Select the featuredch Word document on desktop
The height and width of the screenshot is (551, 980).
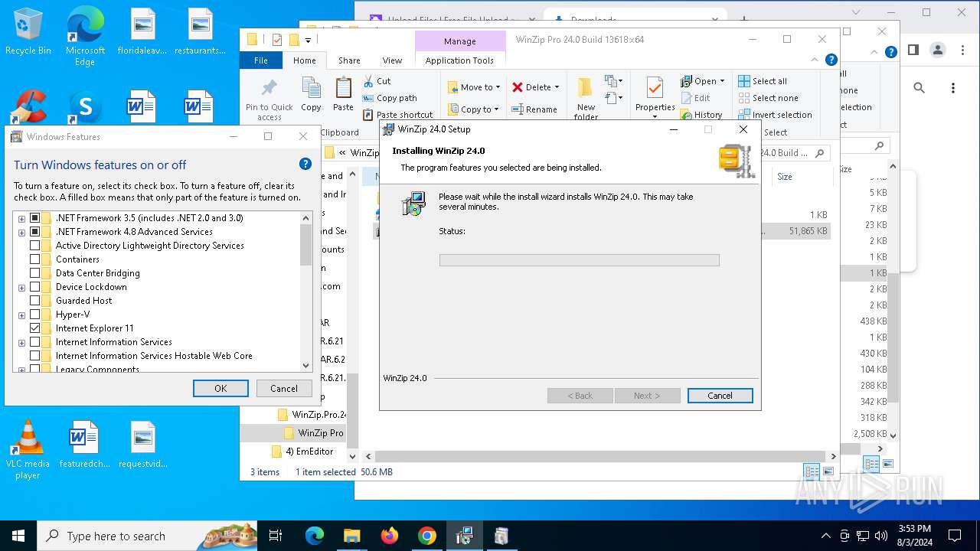point(84,444)
